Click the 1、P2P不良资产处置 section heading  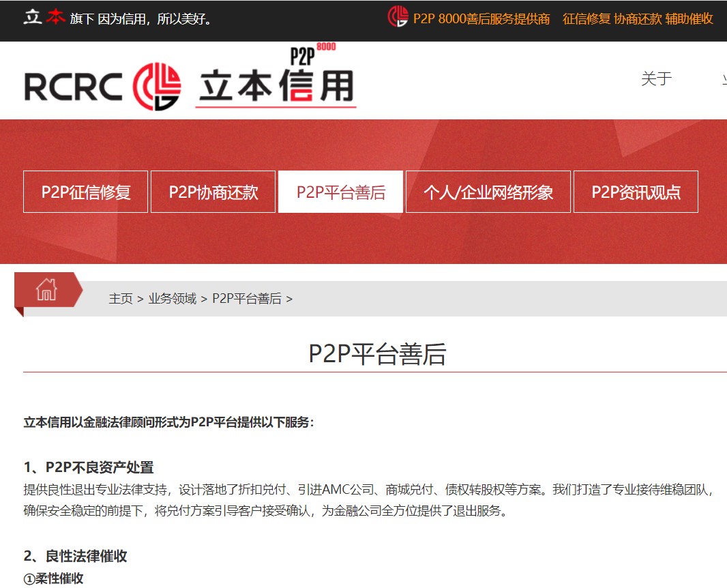[89, 467]
